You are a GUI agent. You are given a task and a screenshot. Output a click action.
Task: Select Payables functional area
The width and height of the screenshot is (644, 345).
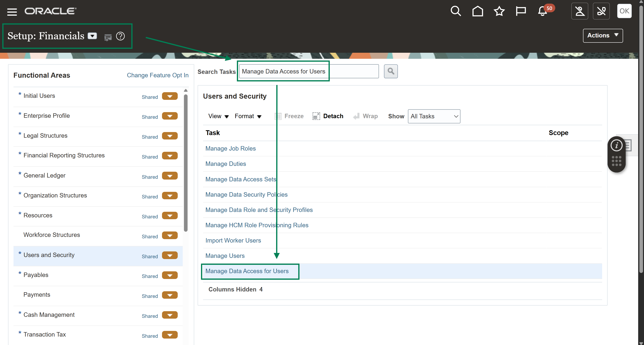click(x=36, y=275)
